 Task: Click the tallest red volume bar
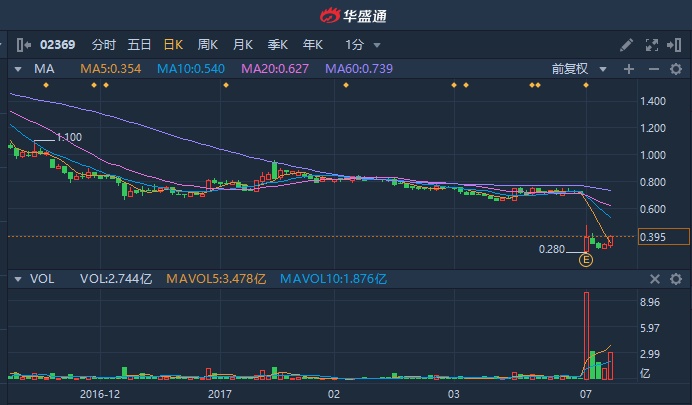point(587,336)
